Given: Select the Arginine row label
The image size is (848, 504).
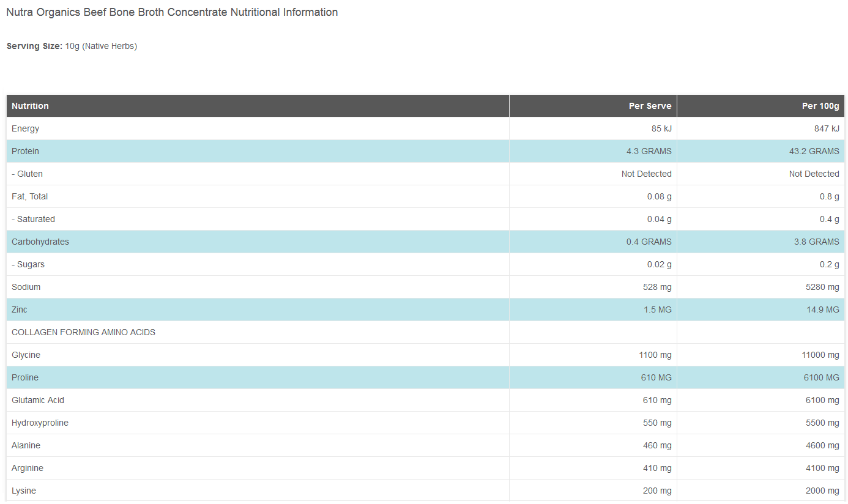Looking at the screenshot, I should 28,468.
